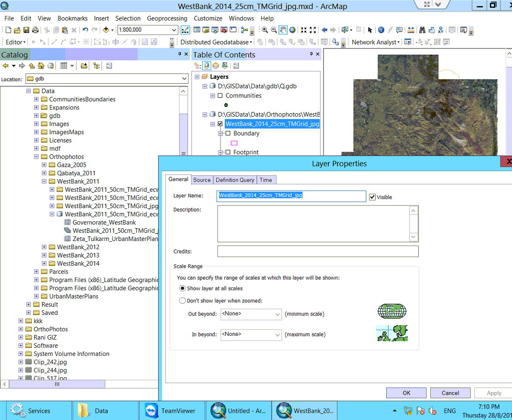The height and width of the screenshot is (420, 512).
Task: Switch to the Source tab
Action: pos(202,180)
